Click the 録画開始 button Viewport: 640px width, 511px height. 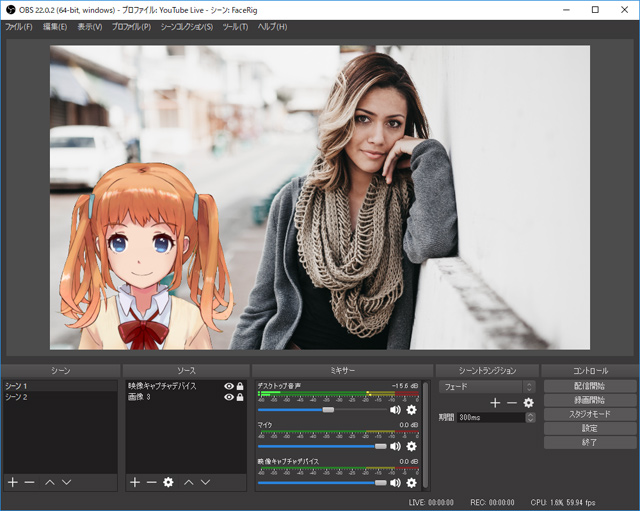589,400
